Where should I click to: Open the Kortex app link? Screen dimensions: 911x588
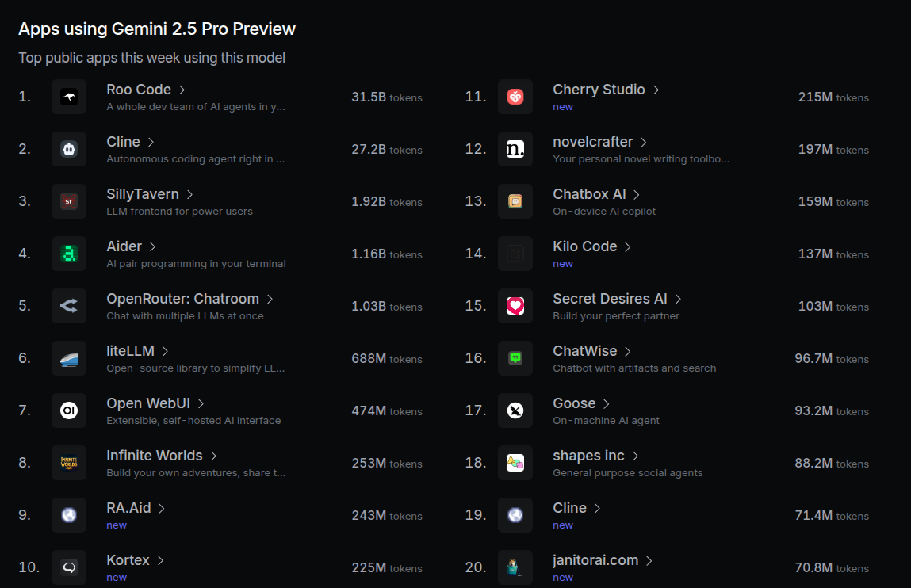(x=128, y=560)
